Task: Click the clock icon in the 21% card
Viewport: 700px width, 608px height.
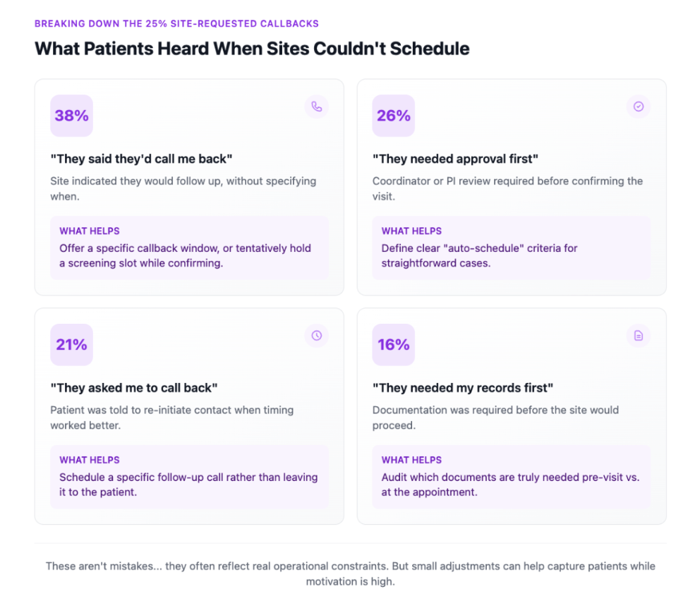Action: click(316, 336)
